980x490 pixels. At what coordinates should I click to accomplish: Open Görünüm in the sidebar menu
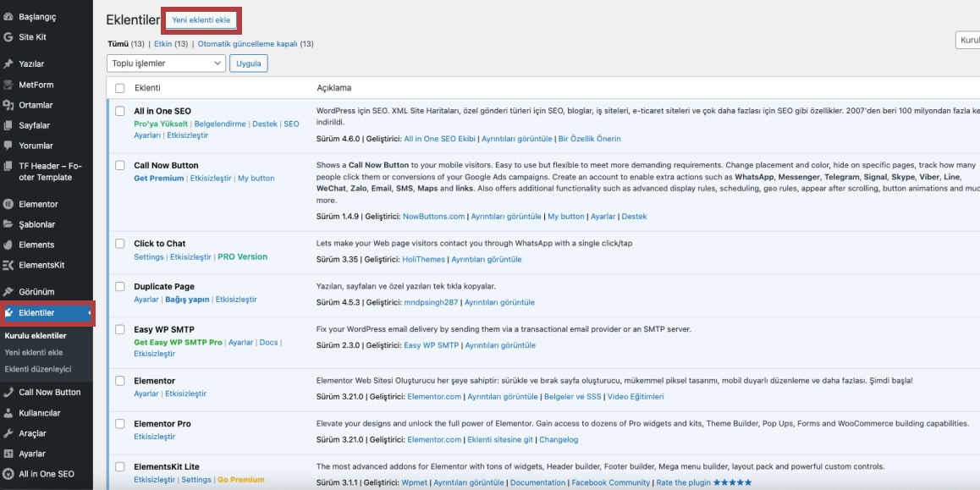[x=36, y=292]
